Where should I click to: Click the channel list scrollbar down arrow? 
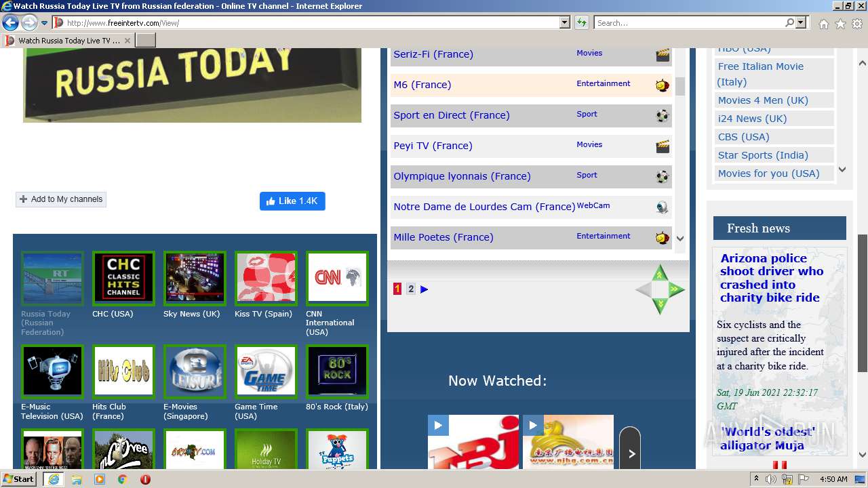(680, 239)
